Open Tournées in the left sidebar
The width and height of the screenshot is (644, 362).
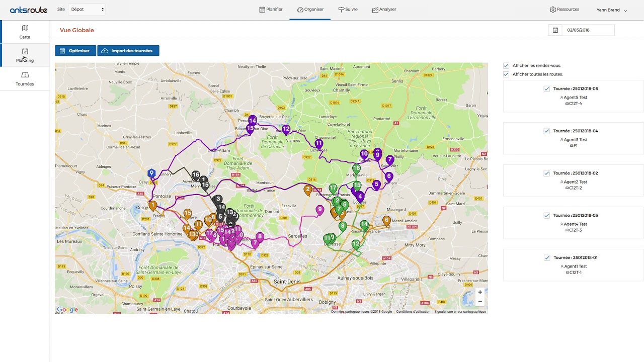point(25,79)
